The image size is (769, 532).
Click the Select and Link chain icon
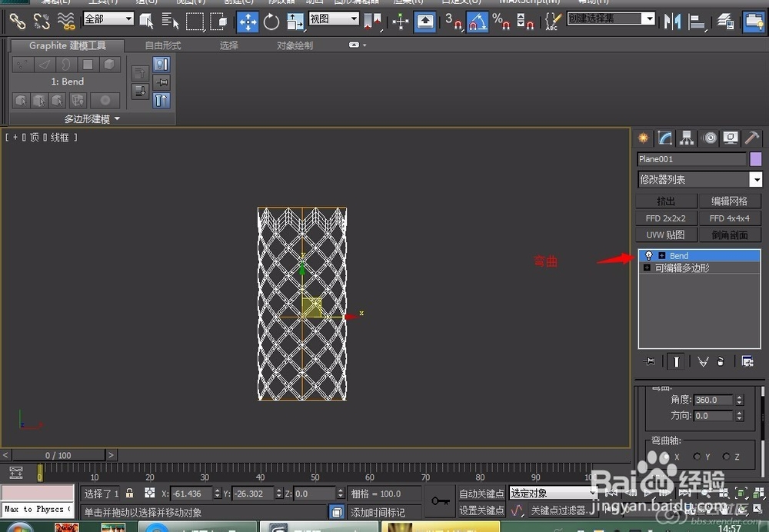18,21
